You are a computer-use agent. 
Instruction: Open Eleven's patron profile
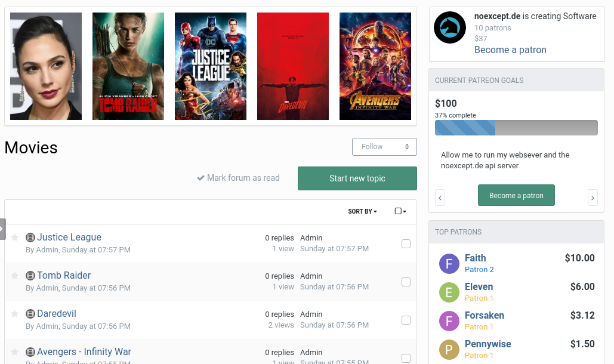coord(479,286)
